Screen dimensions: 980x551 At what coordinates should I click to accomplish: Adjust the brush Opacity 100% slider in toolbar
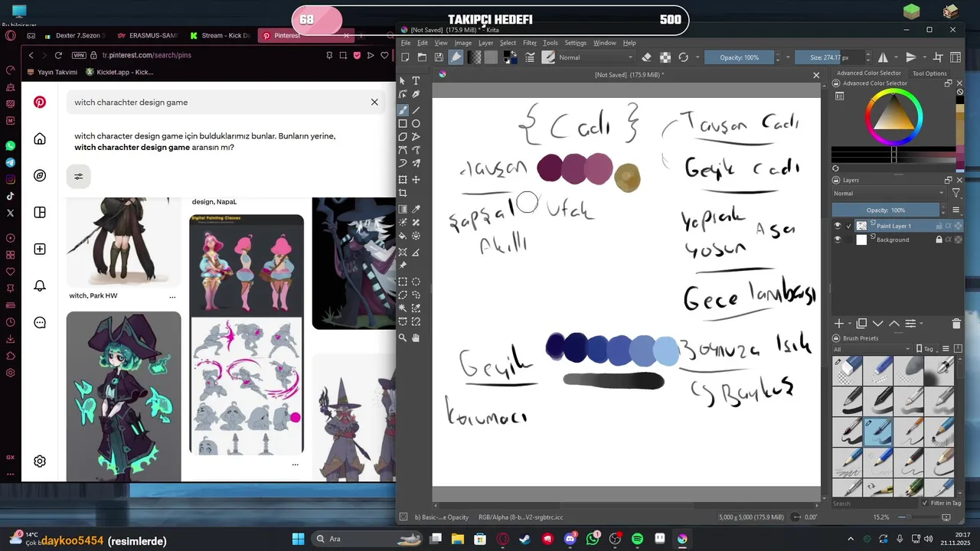click(x=738, y=57)
